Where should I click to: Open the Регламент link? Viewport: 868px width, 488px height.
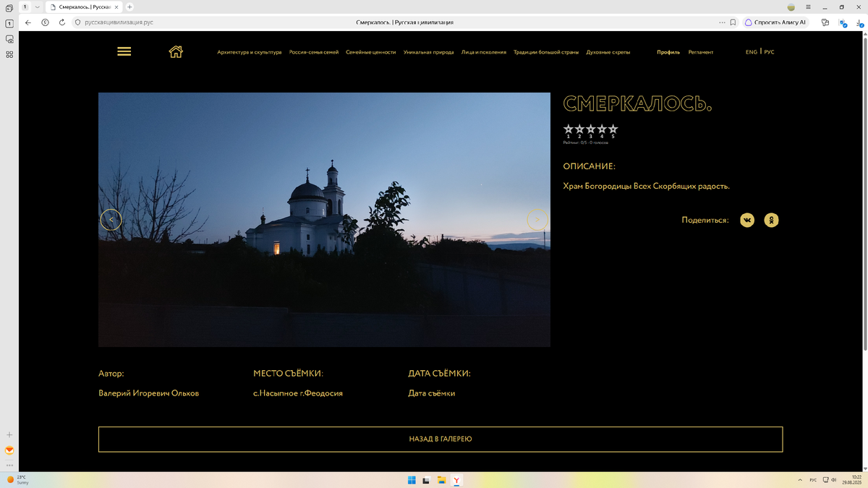click(x=701, y=52)
